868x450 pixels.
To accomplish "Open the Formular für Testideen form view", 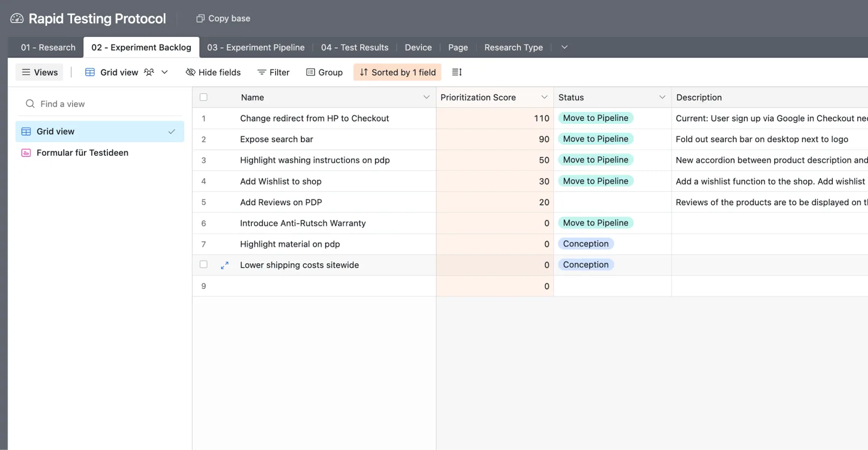I will pos(100,153).
